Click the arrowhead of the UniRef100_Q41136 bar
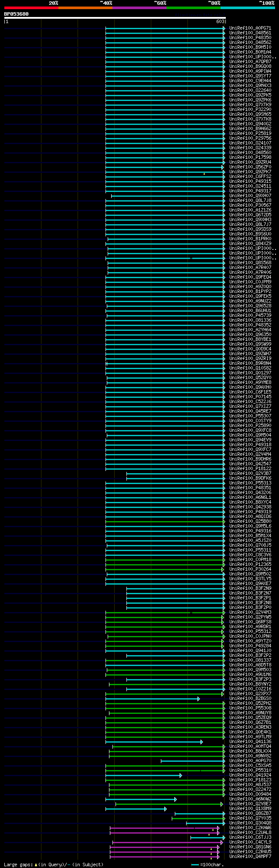Image resolution: width=279 pixels, height=868 pixels. click(x=201, y=742)
